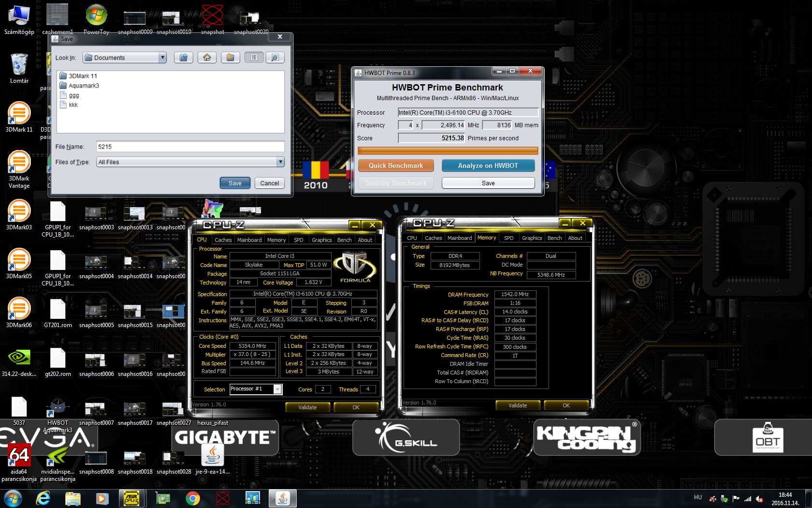
Task: Switch Save dialog to List view
Action: click(x=254, y=58)
